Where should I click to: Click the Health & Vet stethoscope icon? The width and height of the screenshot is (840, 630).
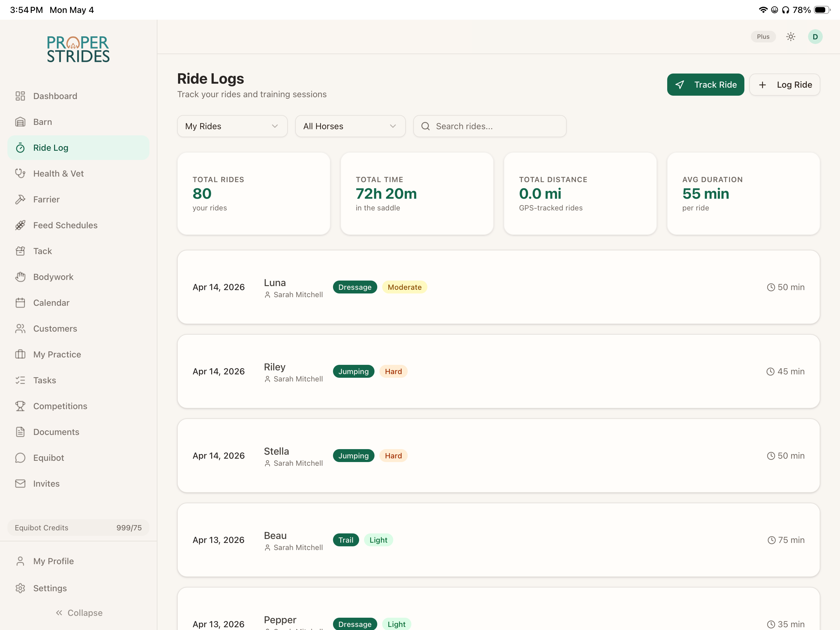20,173
